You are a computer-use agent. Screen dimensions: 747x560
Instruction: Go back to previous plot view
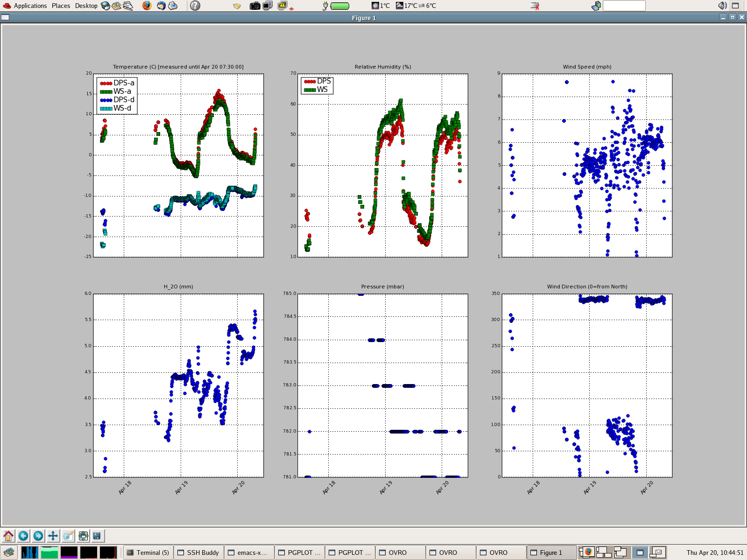[x=23, y=536]
